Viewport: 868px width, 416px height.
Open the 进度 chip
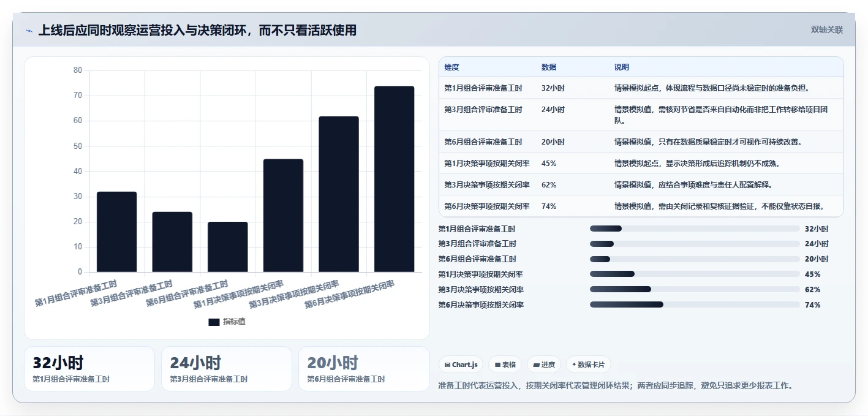click(544, 365)
